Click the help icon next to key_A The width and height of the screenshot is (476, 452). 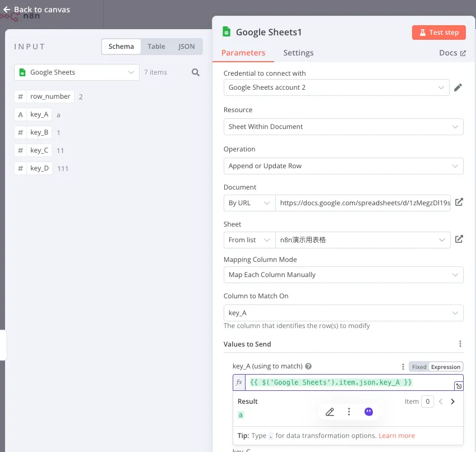click(x=308, y=366)
